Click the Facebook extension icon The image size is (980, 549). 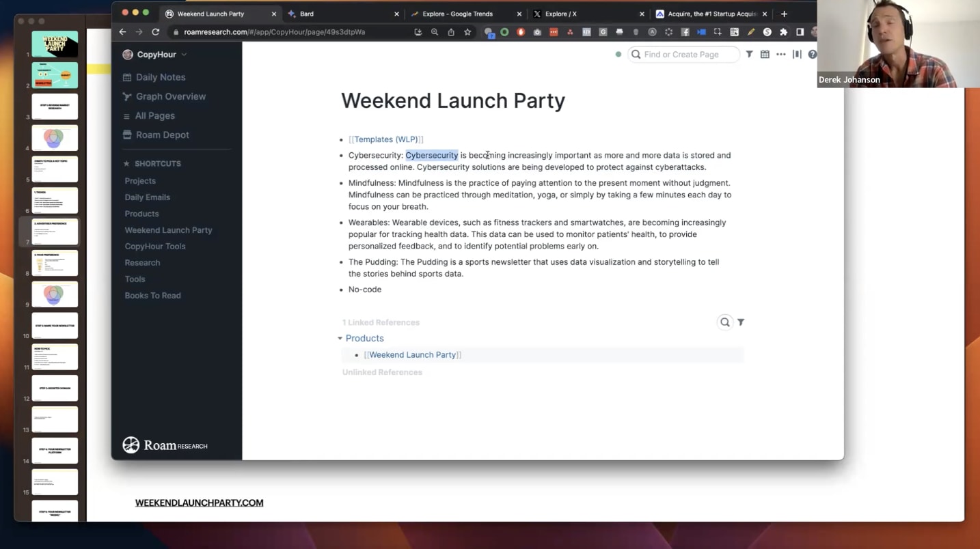coord(685,32)
